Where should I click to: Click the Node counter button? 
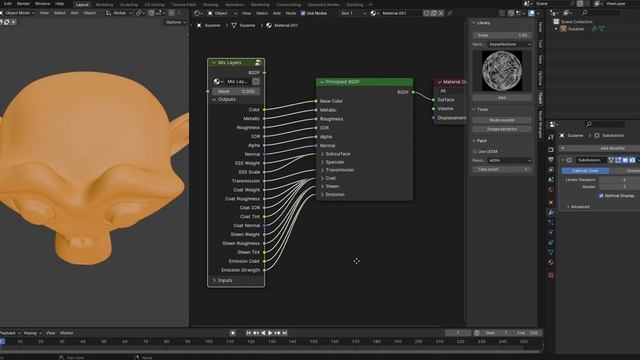502,120
